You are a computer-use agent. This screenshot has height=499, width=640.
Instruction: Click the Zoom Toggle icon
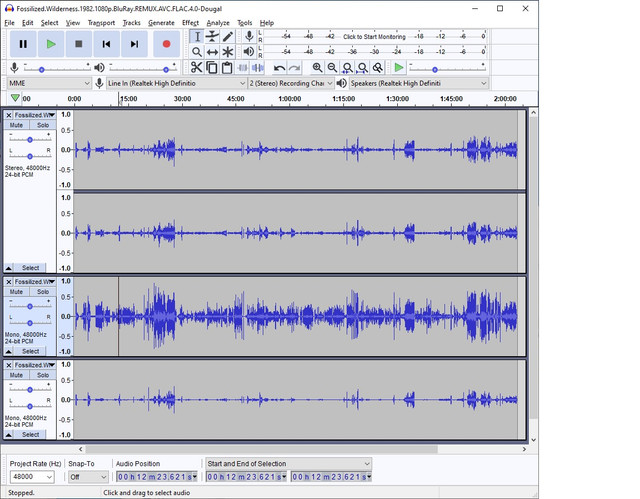(378, 67)
